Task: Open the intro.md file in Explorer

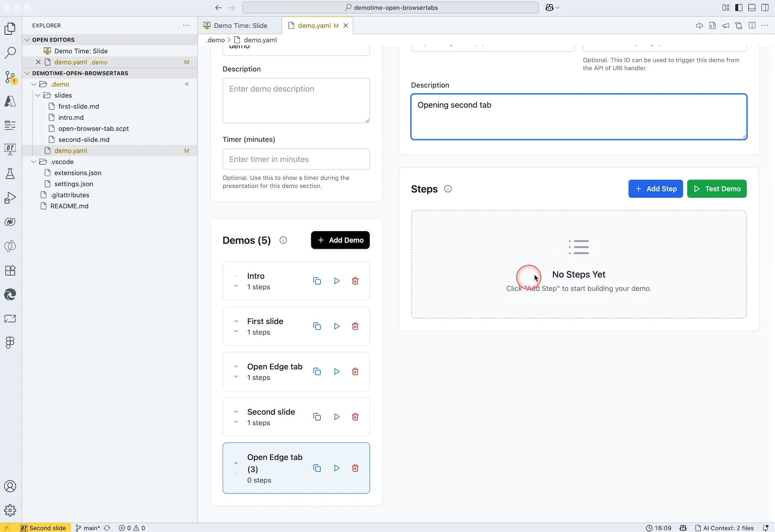Action: tap(71, 117)
